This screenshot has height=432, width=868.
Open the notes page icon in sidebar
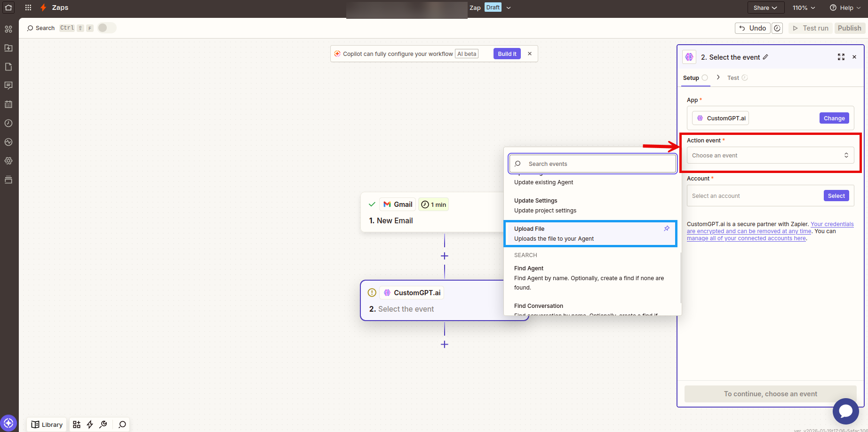tap(8, 67)
